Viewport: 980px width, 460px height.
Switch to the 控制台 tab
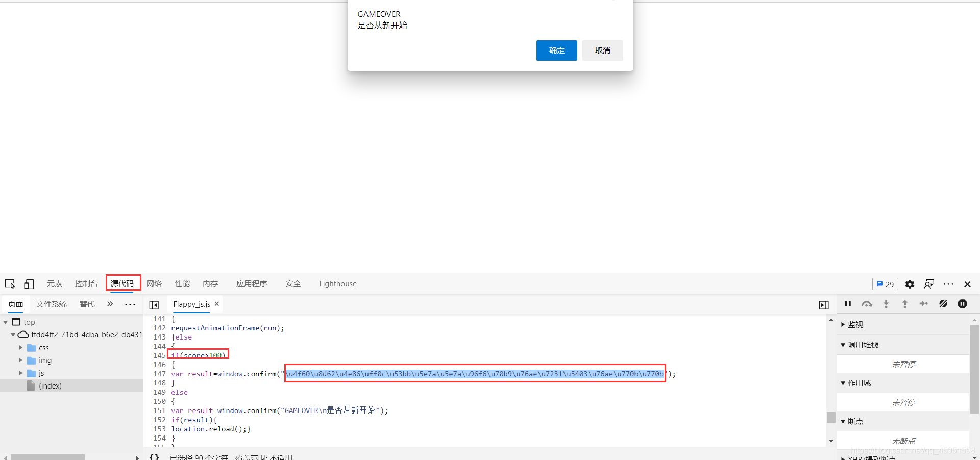pos(86,284)
